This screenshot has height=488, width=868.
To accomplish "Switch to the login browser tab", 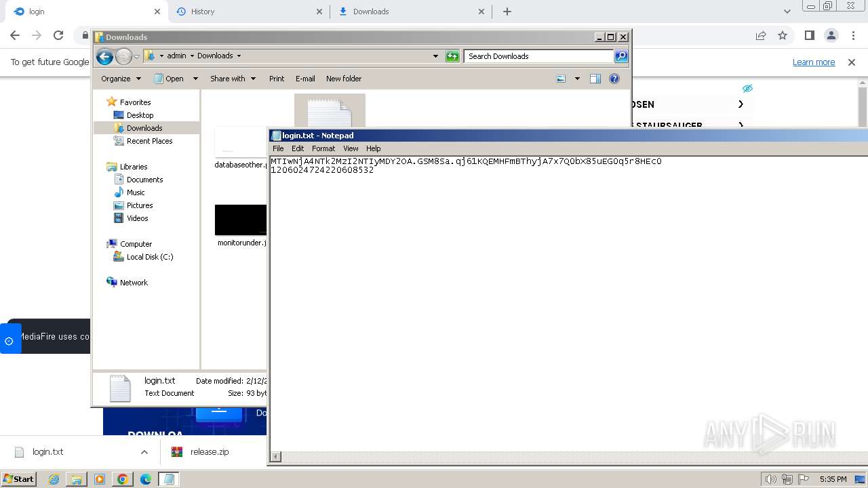I will [86, 12].
